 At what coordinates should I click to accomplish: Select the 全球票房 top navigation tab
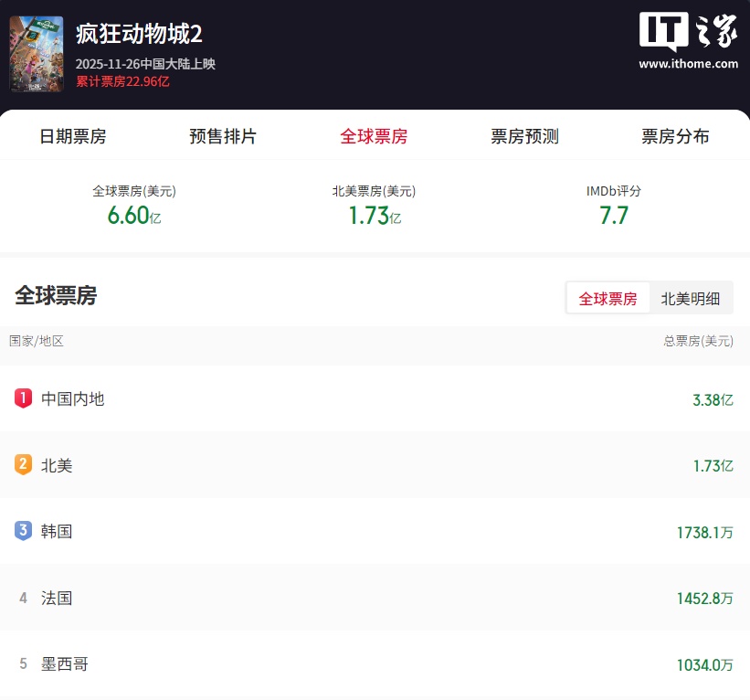click(374, 137)
